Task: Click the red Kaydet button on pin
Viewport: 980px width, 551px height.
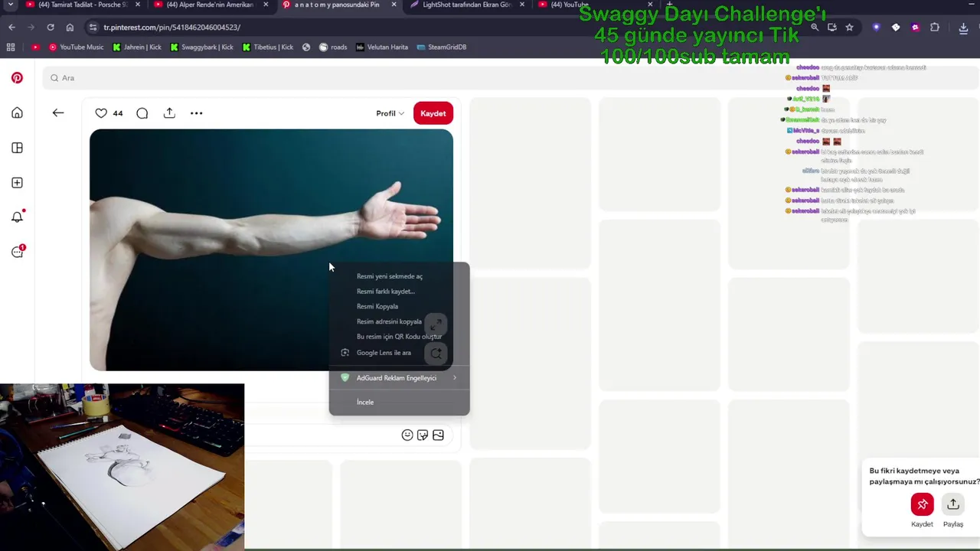Action: coord(433,113)
